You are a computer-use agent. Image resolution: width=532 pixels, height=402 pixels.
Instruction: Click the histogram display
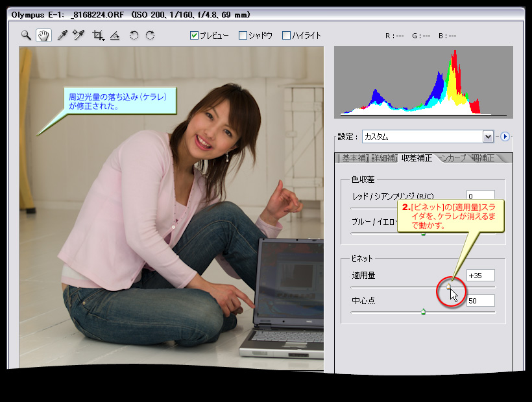point(423,81)
